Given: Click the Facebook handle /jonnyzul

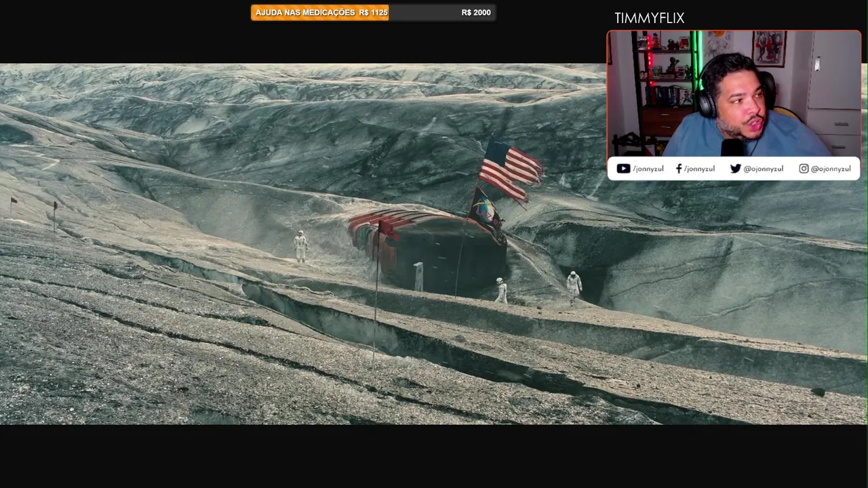Looking at the screenshot, I should (x=699, y=169).
